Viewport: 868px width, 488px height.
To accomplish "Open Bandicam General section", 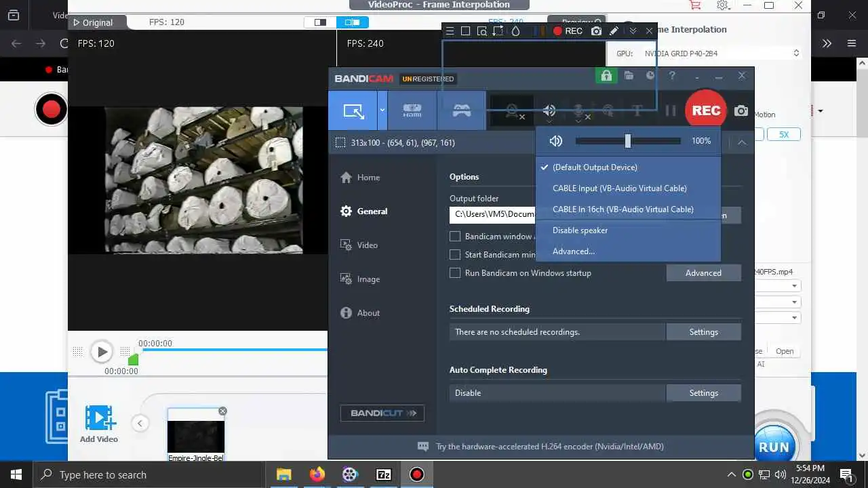I will [364, 211].
